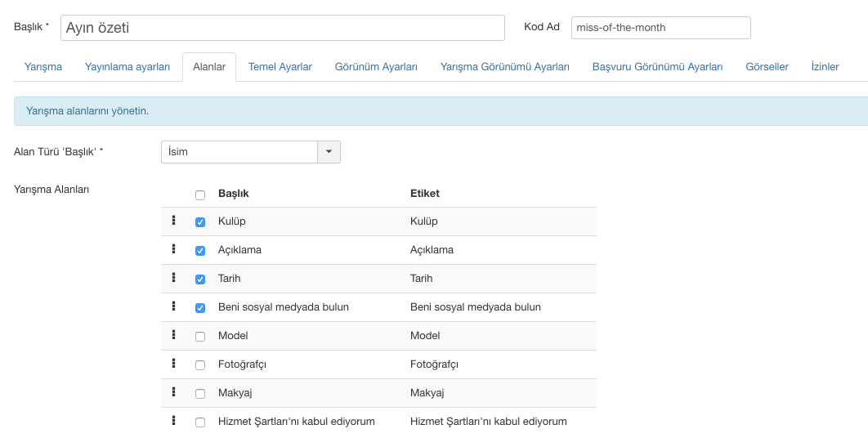The height and width of the screenshot is (447, 868).
Task: Toggle the select-all checkbox in the table header
Action: [x=200, y=195]
